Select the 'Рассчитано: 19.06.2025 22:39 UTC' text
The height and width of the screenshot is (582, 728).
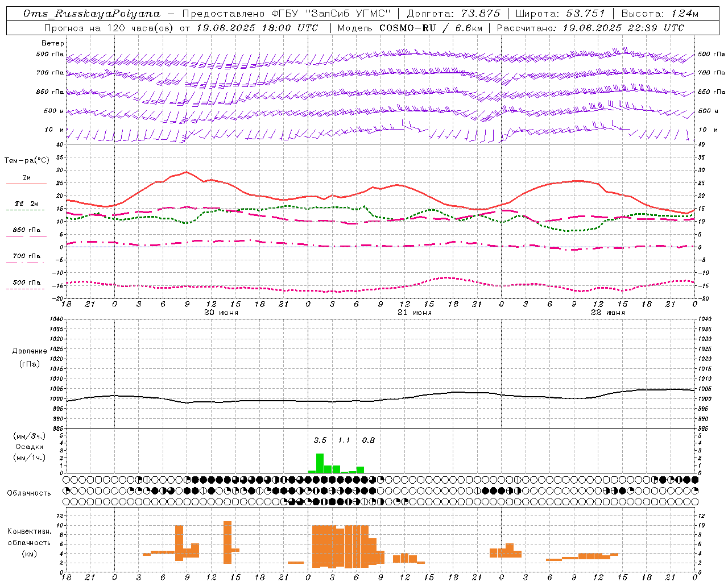pos(590,28)
